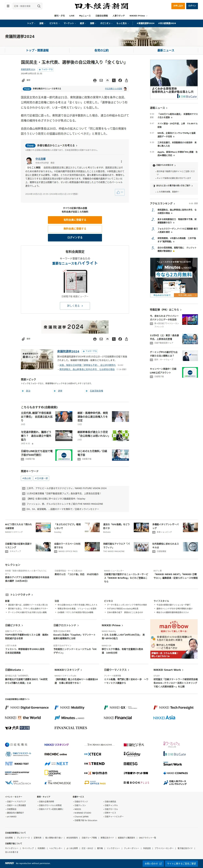Expand the 国際 navigation dropdown
This screenshot has width=203, height=868.
point(93,23)
